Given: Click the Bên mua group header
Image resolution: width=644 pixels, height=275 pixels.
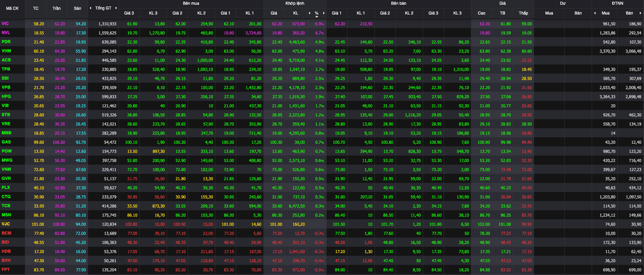Looking at the screenshot, I should click(191, 3).
